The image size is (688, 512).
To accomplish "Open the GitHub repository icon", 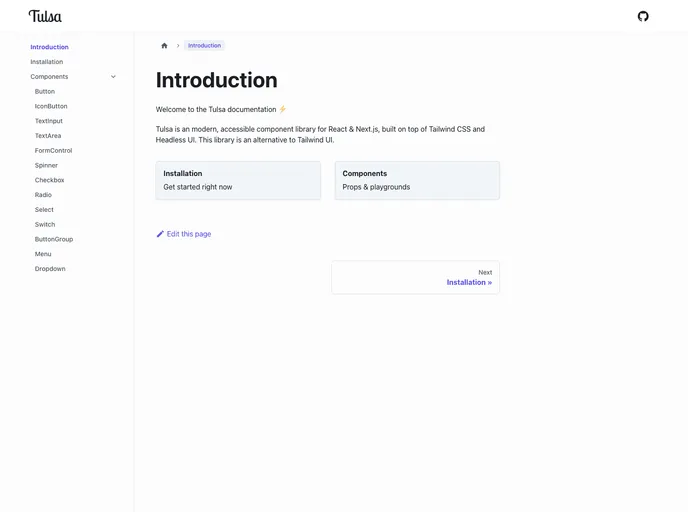I will (643, 16).
